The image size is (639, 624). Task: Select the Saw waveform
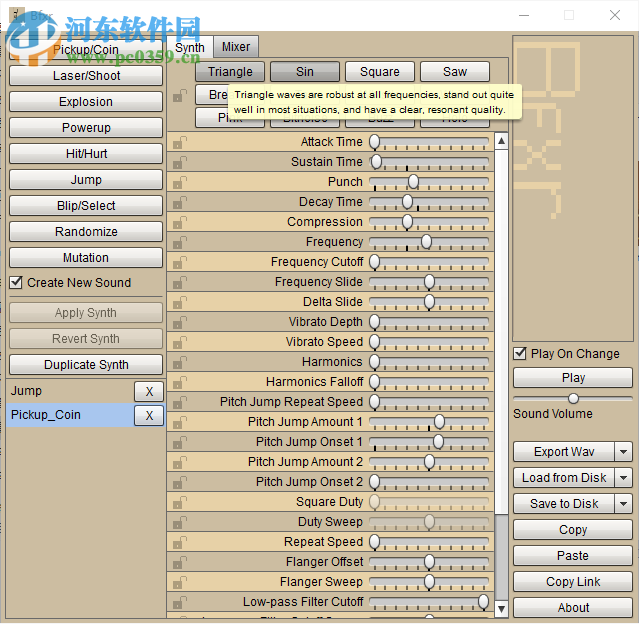[x=455, y=72]
